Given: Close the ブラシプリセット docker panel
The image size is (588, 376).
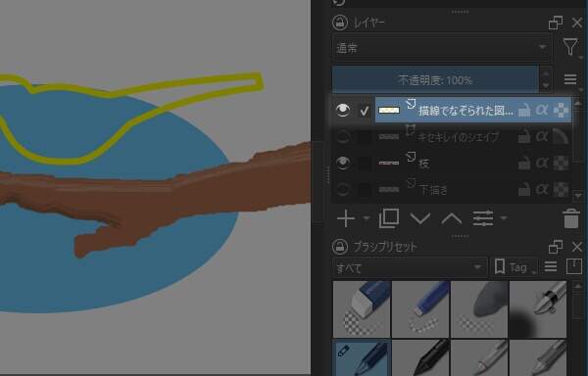Looking at the screenshot, I should (x=577, y=247).
